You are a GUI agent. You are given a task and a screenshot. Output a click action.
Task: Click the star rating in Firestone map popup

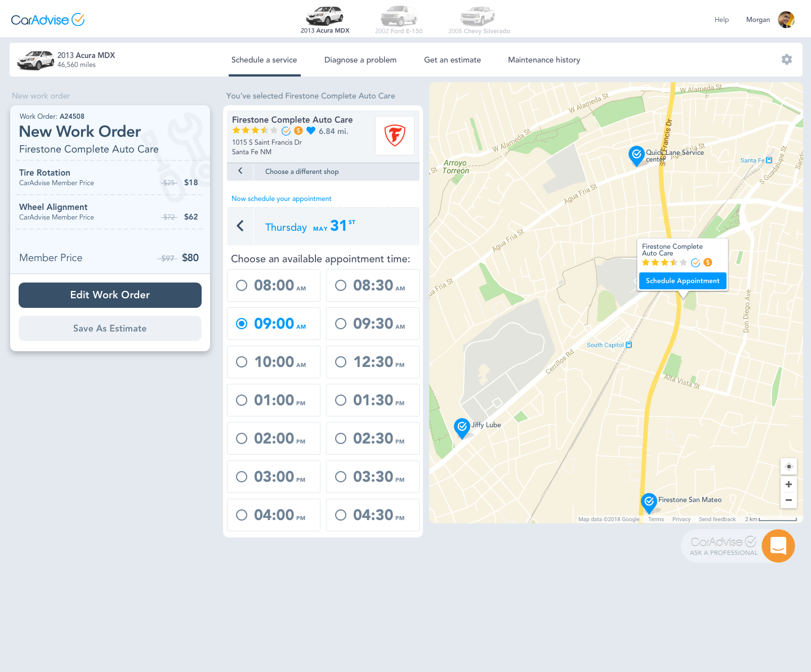(x=665, y=262)
